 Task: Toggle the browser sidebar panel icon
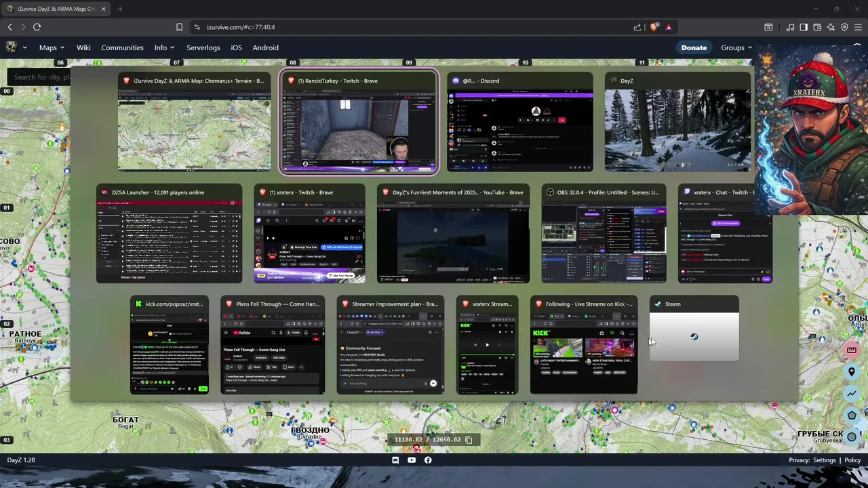pyautogui.click(x=804, y=27)
